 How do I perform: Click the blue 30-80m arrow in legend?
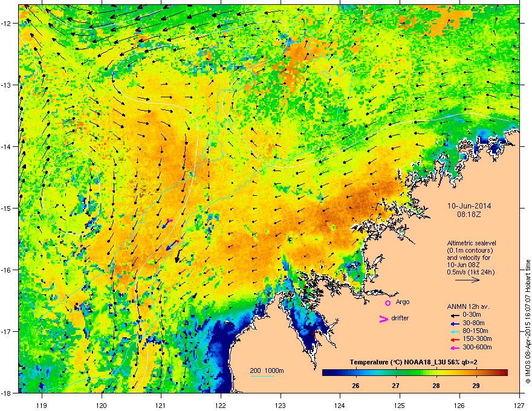pyautogui.click(x=455, y=323)
